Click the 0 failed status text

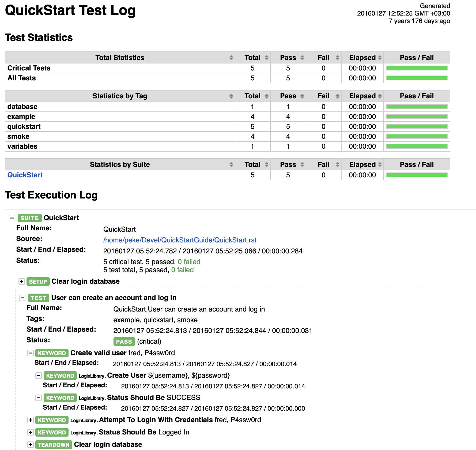click(188, 262)
